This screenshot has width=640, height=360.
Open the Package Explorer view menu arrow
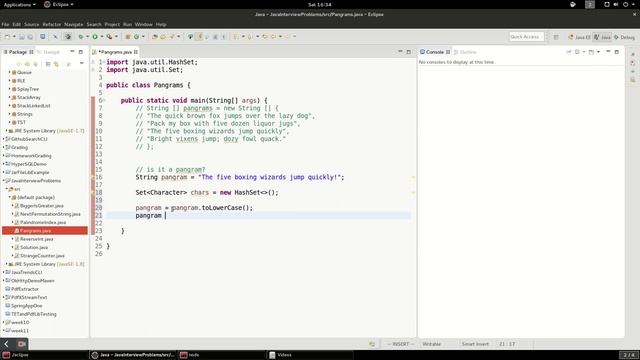click(82, 64)
